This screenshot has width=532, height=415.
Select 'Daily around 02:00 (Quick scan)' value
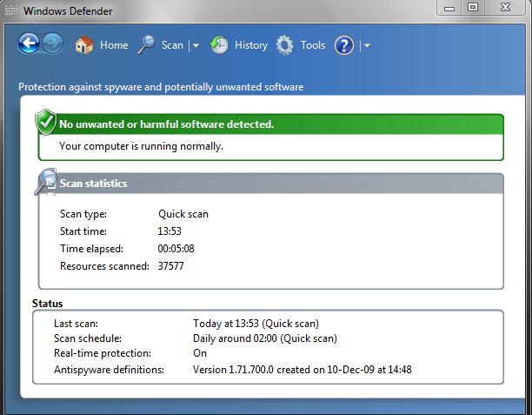coord(265,338)
